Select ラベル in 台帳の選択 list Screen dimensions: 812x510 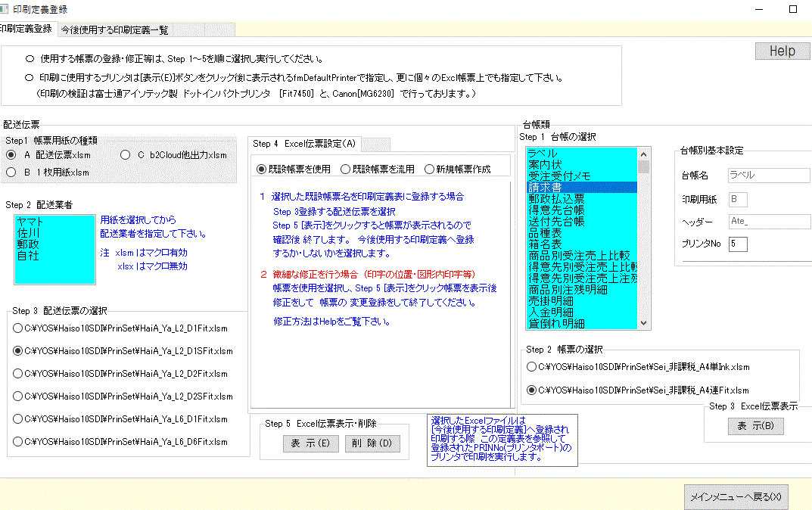(x=581, y=154)
